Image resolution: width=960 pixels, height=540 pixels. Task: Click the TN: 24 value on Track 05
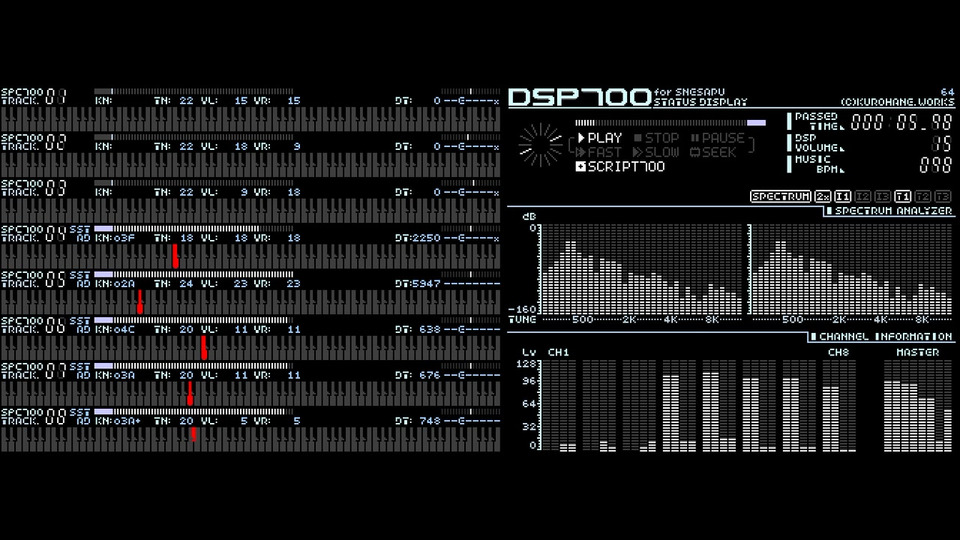pyautogui.click(x=173, y=284)
